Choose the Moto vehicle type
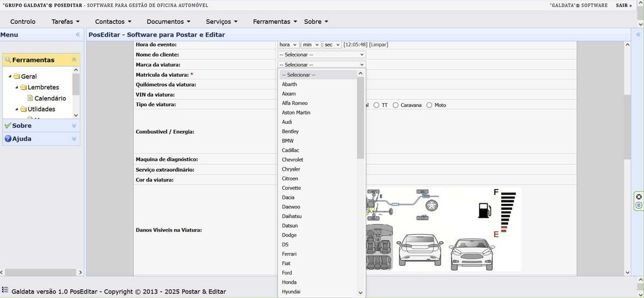 (x=429, y=105)
